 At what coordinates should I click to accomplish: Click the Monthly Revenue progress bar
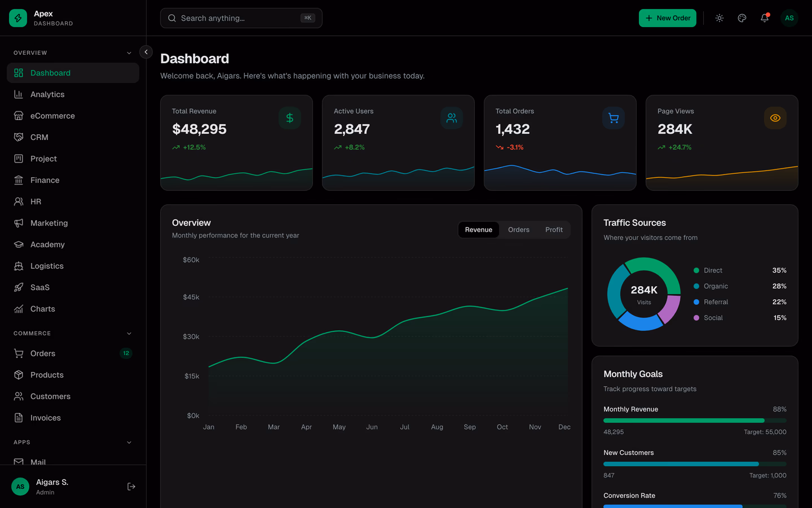[695, 421]
